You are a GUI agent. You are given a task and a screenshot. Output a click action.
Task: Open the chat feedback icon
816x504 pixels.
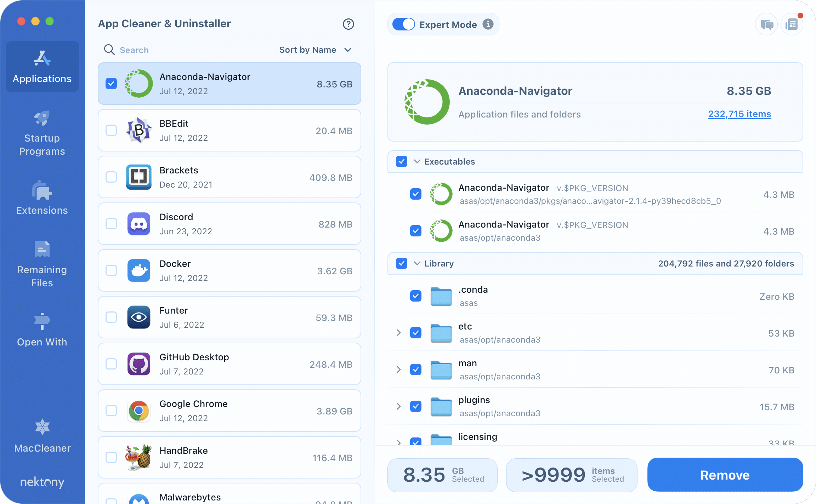pos(766,24)
